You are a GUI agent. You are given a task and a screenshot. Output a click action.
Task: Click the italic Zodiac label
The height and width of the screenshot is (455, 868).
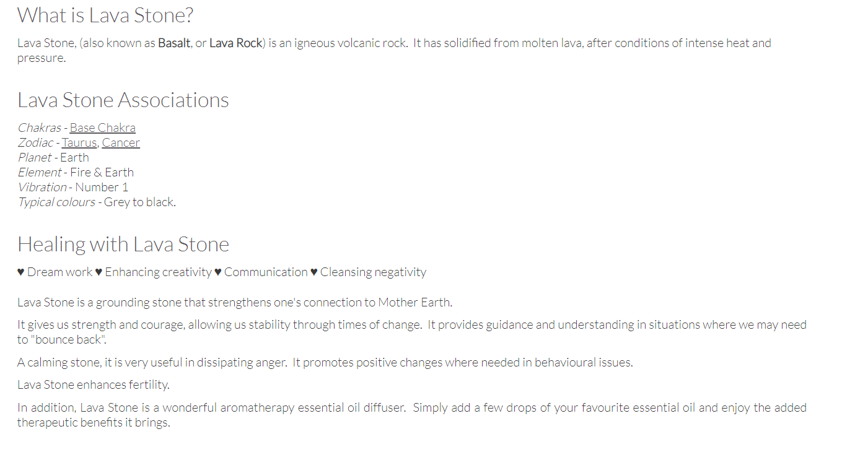[35, 142]
